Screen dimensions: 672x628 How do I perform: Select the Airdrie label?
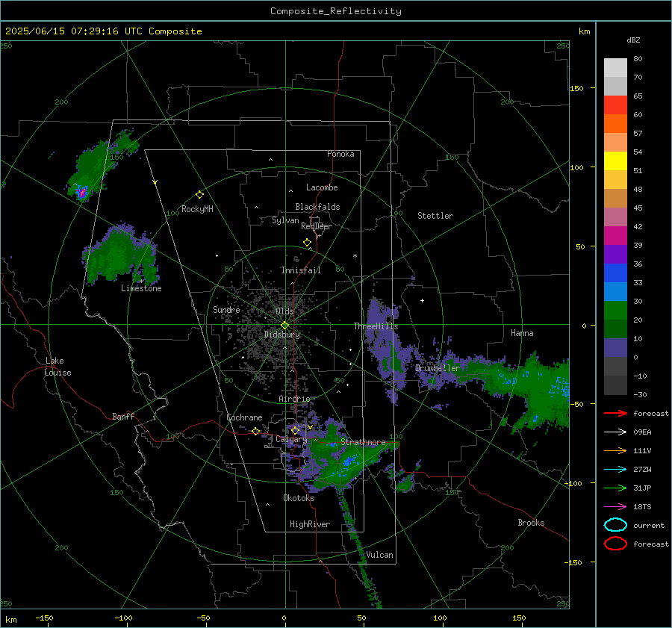pyautogui.click(x=294, y=399)
